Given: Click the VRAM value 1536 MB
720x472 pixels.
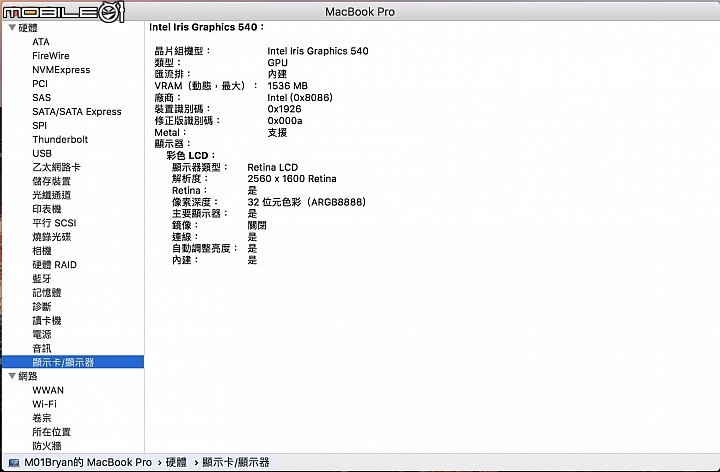Looking at the screenshot, I should pyautogui.click(x=287, y=86).
